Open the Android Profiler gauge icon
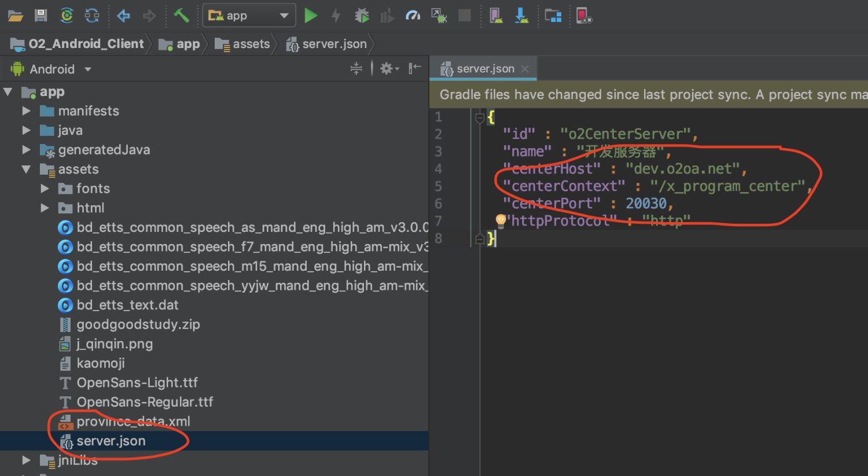 (x=413, y=16)
